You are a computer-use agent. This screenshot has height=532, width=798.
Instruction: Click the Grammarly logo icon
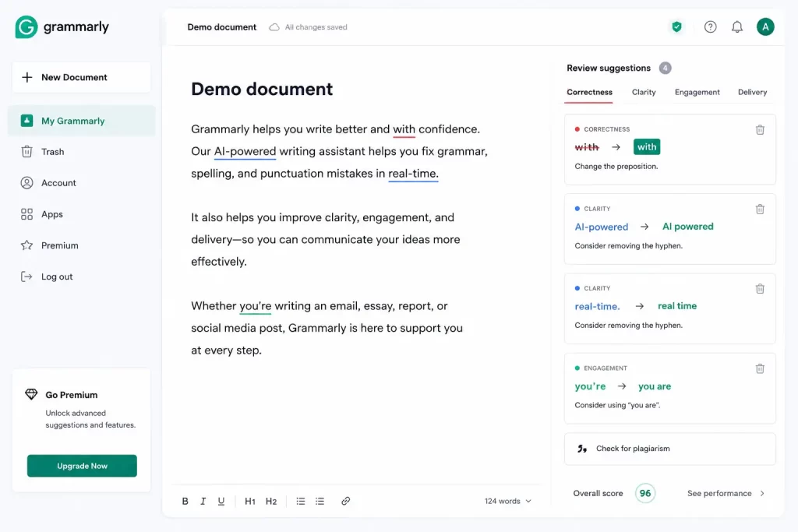point(26,27)
